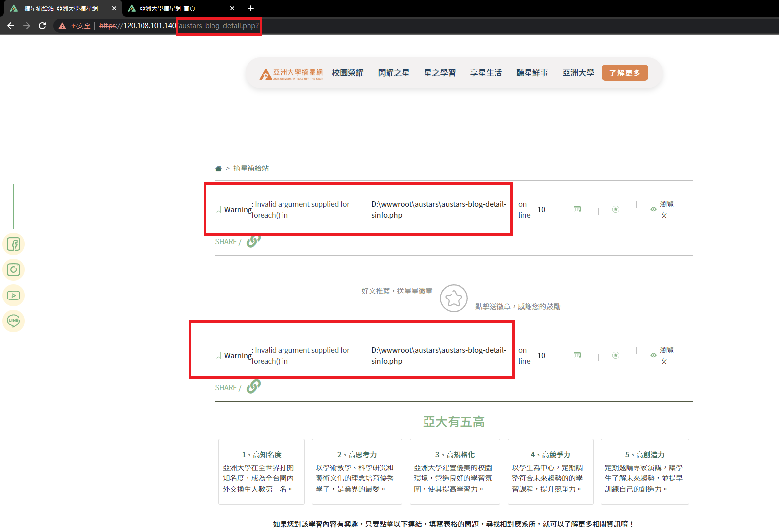The width and height of the screenshot is (779, 532).
Task: Click bookmark icon beside first Warning
Action: (218, 209)
